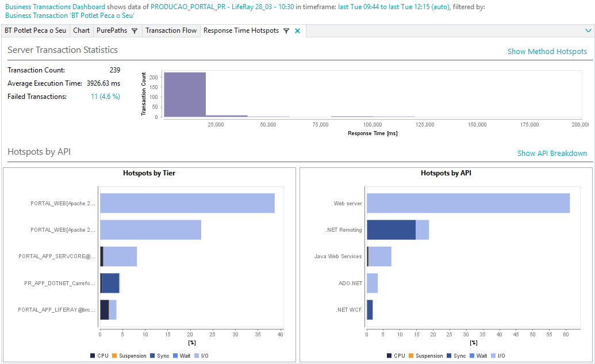
Task: Open Show API Breakdown
Action: click(552, 153)
